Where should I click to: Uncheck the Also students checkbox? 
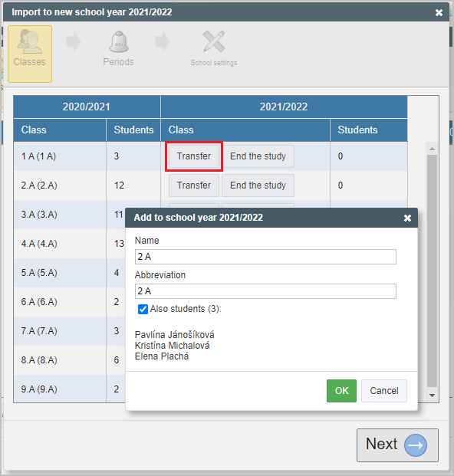pos(143,310)
